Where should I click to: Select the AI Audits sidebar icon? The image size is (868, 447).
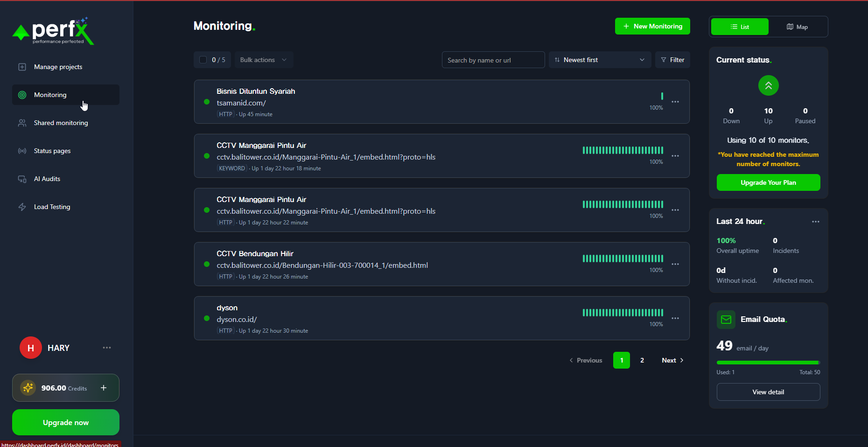click(x=22, y=179)
